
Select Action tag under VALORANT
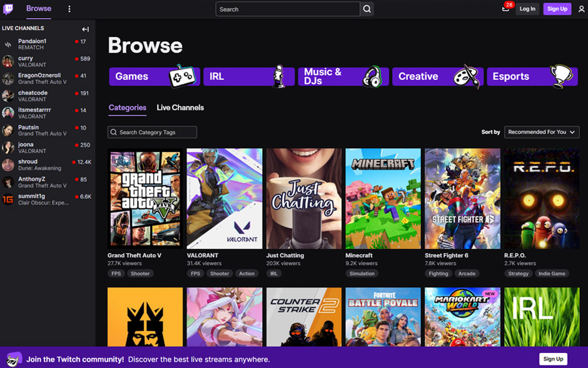click(246, 273)
